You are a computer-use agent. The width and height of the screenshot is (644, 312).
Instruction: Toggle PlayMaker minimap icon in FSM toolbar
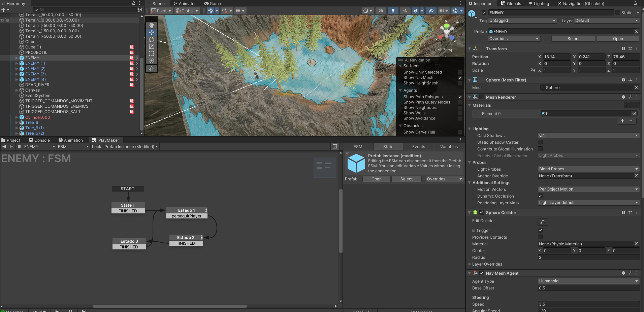click(x=334, y=146)
